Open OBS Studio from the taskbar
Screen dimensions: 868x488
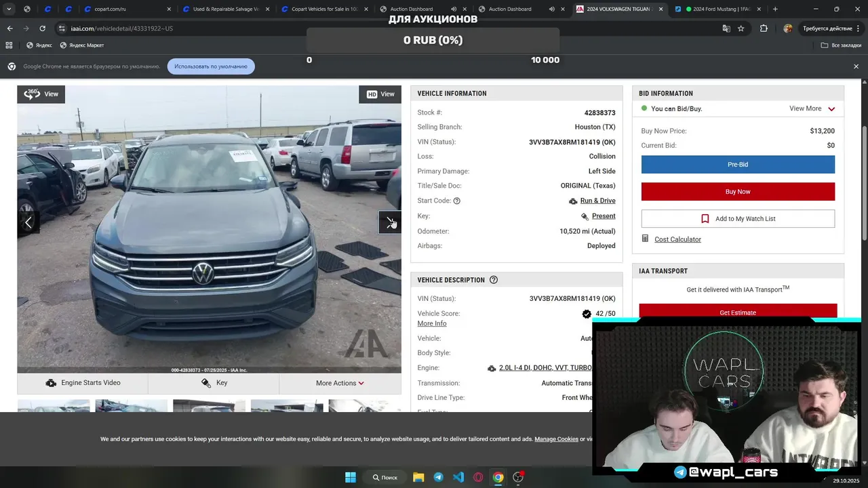click(518, 477)
